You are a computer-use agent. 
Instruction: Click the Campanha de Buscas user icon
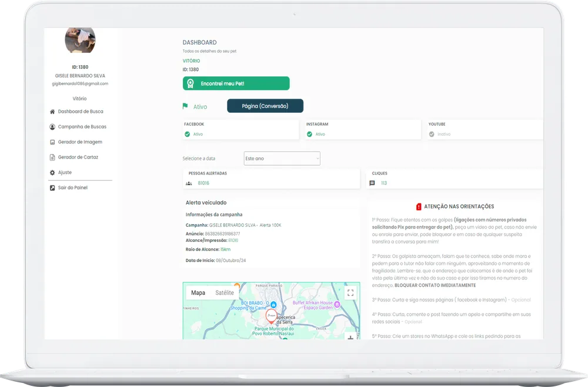click(x=52, y=127)
